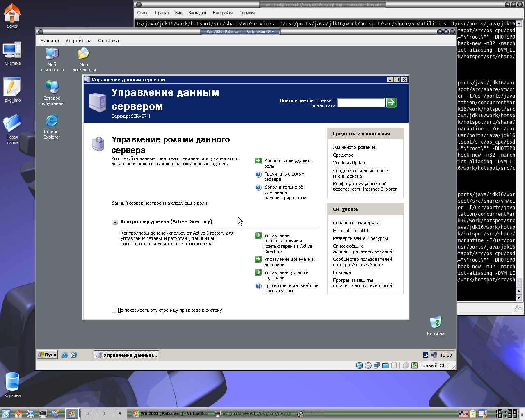Open Internet Explorer desktop icon

[x=52, y=121]
